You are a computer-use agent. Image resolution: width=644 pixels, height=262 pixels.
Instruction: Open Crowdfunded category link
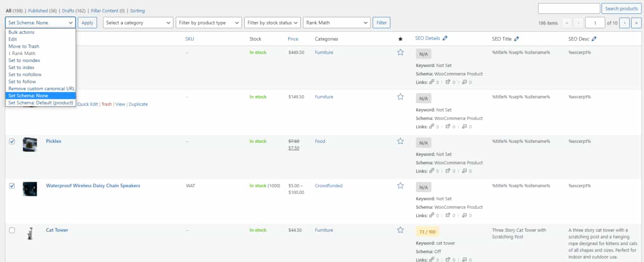coord(328,186)
